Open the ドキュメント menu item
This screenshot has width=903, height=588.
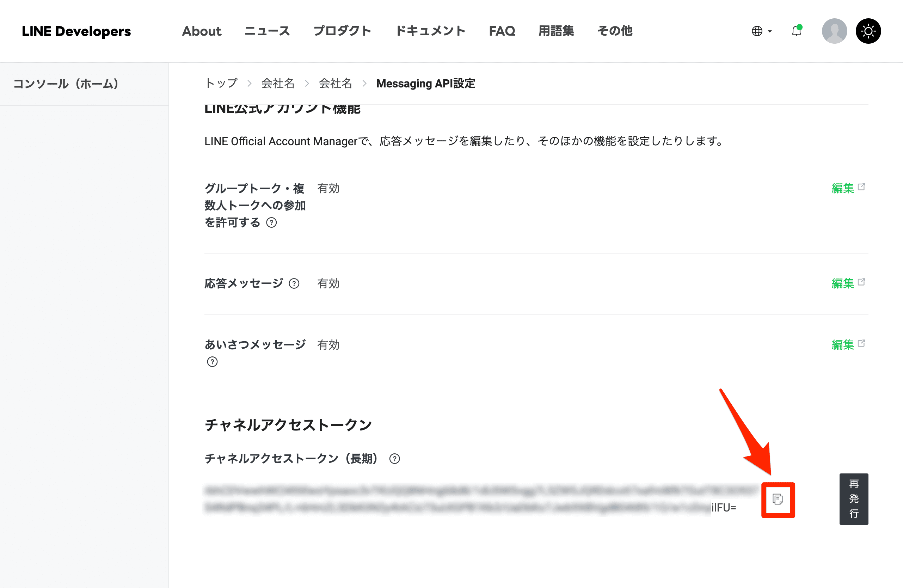[430, 31]
